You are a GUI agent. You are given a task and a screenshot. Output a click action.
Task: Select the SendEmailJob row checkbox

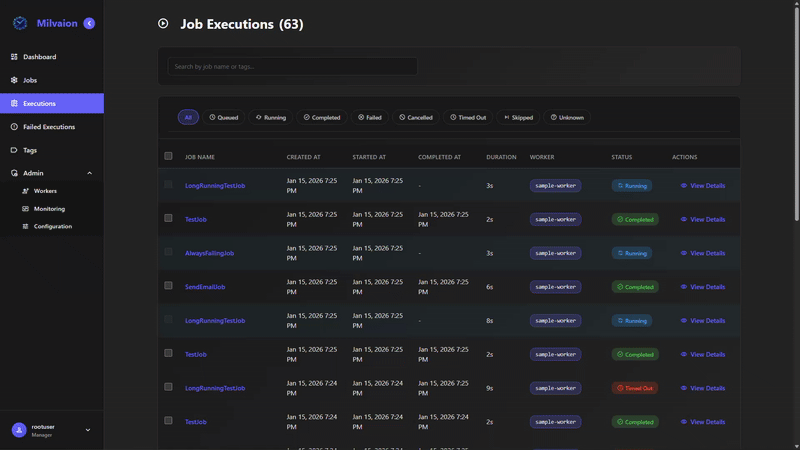[x=168, y=286]
